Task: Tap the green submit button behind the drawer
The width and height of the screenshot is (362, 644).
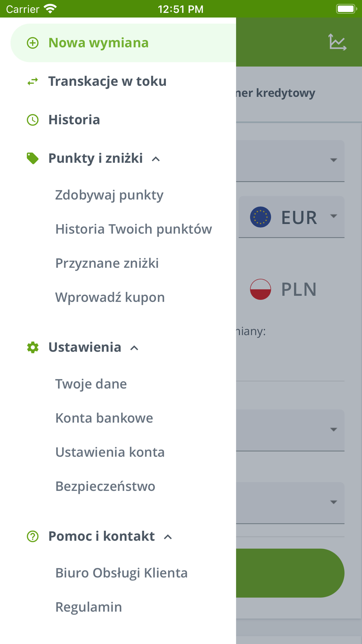Action: pyautogui.click(x=290, y=573)
